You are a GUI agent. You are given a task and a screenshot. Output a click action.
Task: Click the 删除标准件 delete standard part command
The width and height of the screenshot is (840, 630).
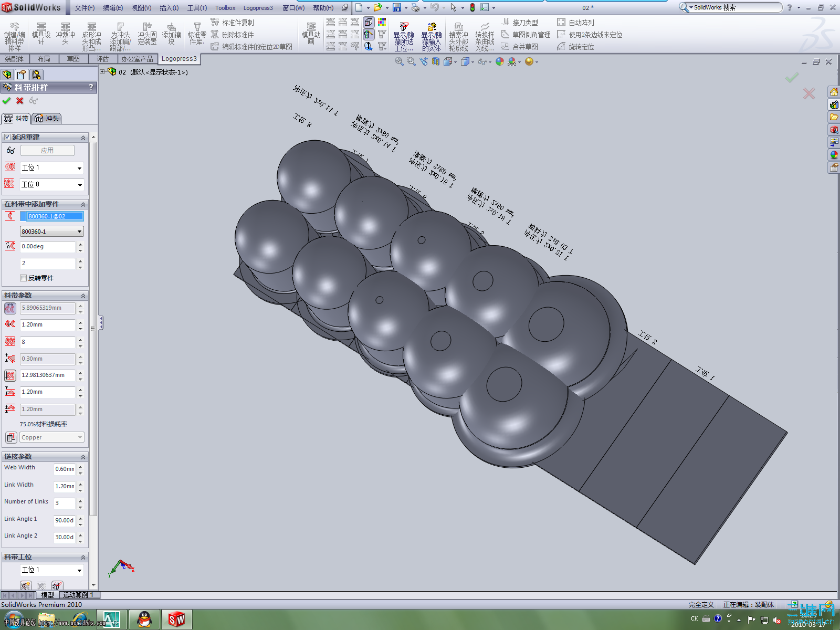coord(232,35)
